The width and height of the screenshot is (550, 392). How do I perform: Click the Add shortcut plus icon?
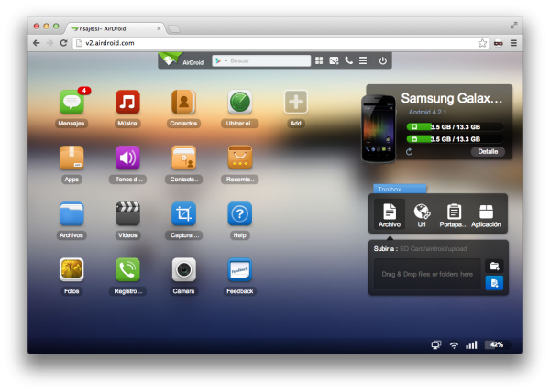pyautogui.click(x=296, y=102)
